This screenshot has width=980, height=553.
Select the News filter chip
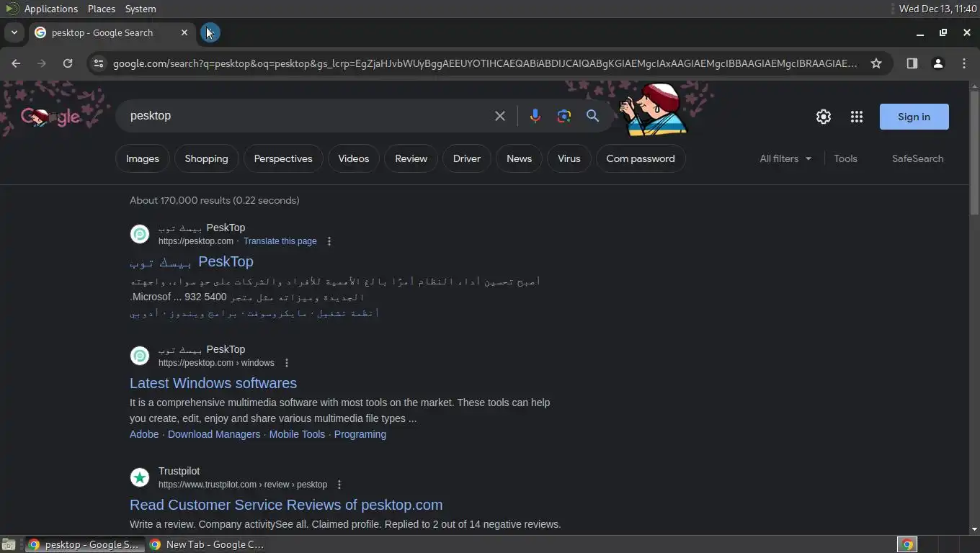click(519, 158)
